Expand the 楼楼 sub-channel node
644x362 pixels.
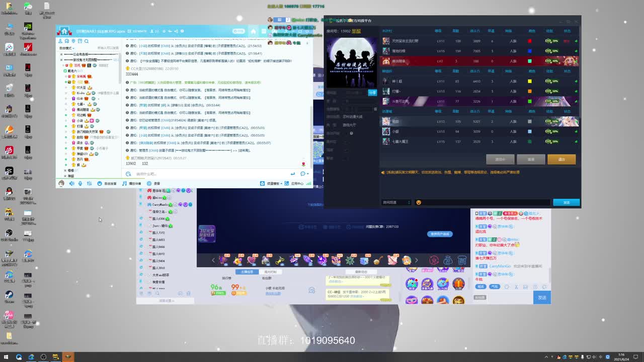click(65, 170)
